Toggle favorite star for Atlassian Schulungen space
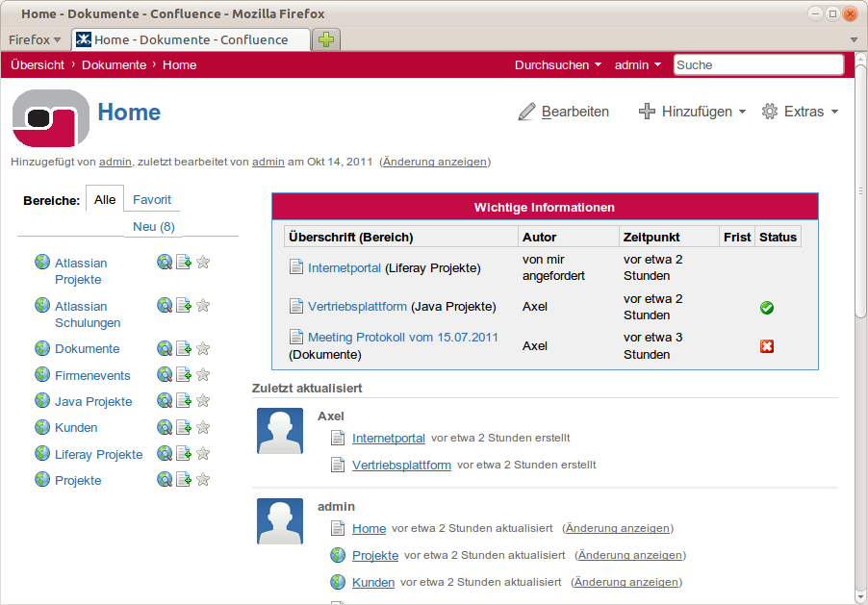 tap(203, 306)
